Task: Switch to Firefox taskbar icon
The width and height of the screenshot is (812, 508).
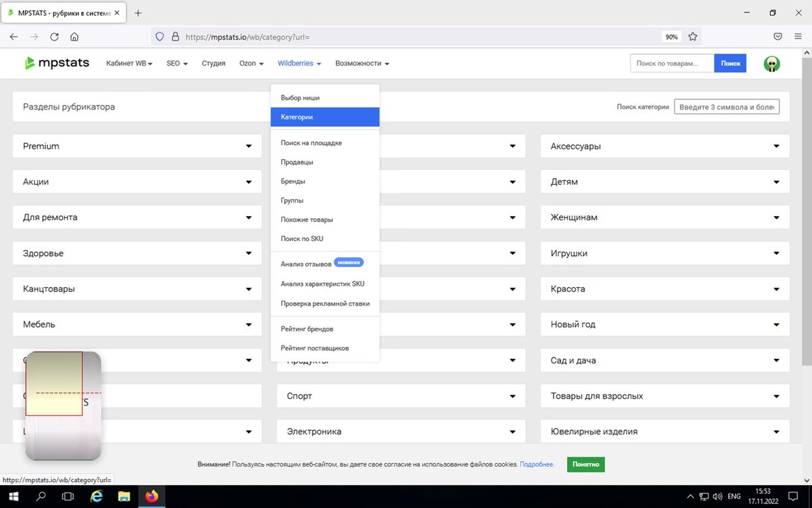Action: pos(152,496)
